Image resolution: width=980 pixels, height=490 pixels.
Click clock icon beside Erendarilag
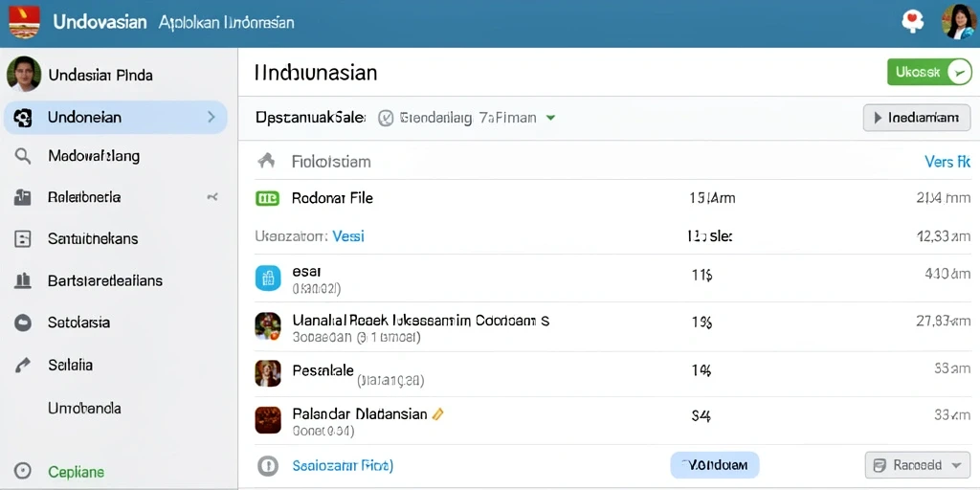tap(387, 118)
